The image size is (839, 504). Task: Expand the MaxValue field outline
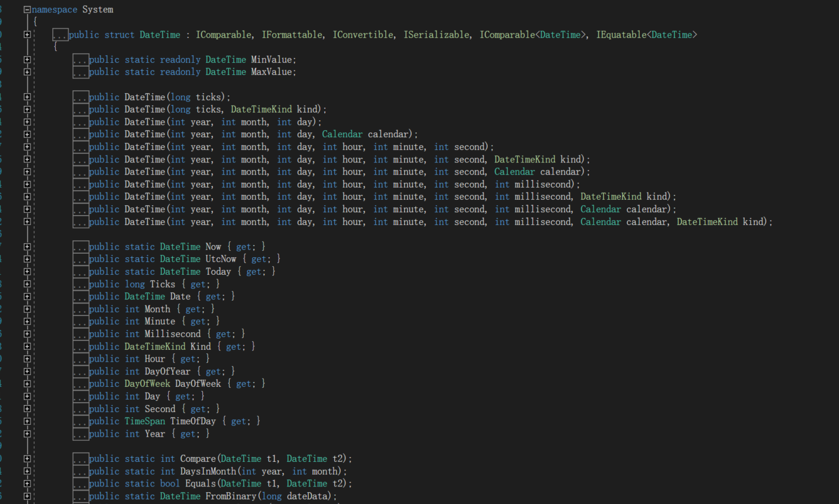pyautogui.click(x=27, y=72)
